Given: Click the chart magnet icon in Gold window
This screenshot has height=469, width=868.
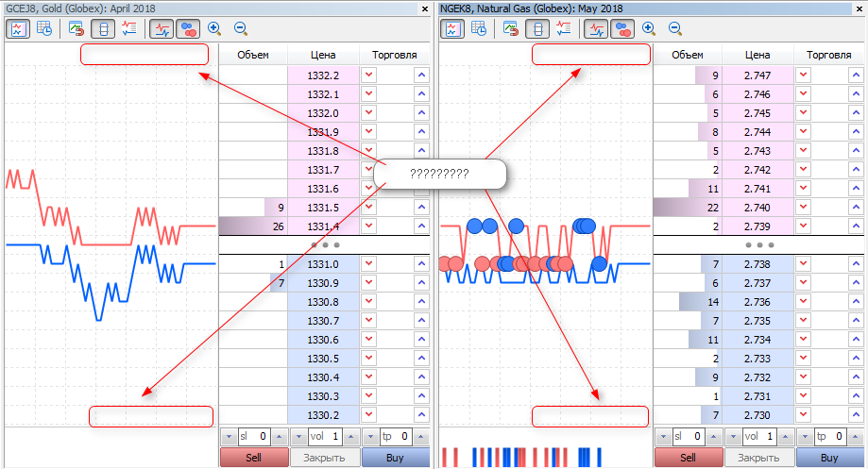Looking at the screenshot, I should click(x=76, y=28).
